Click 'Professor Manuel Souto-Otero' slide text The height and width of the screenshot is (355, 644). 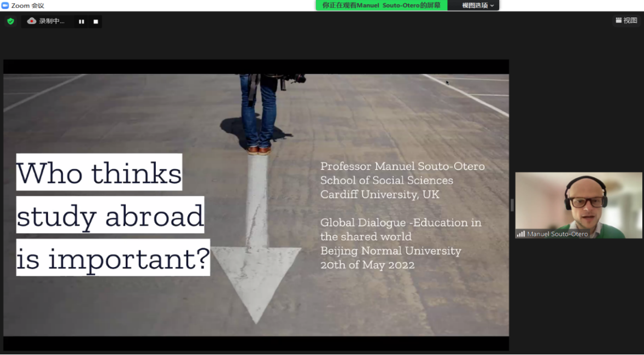[402, 166]
